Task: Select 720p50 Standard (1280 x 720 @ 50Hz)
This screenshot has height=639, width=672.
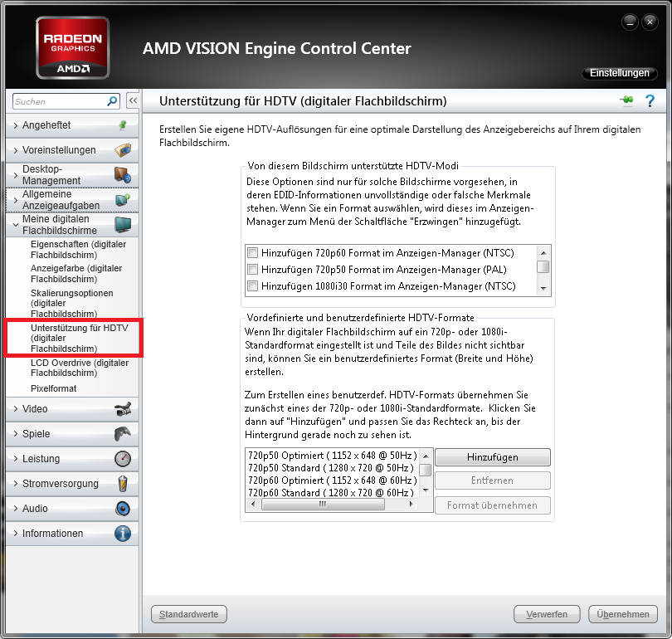Action: (331, 468)
